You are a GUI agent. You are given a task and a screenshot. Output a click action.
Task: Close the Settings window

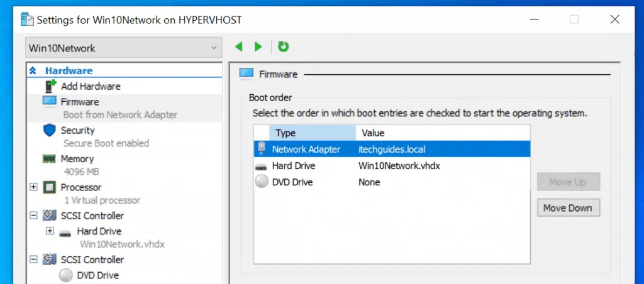(x=615, y=19)
